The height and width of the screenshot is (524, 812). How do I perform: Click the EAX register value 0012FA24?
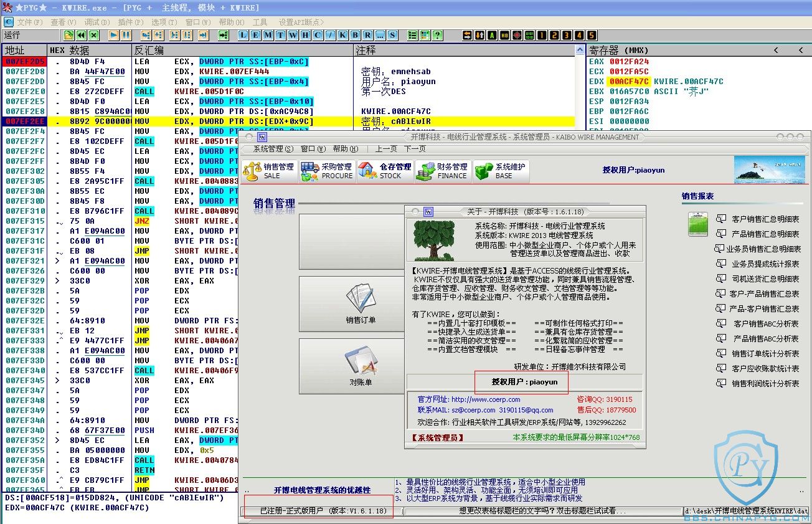point(629,62)
